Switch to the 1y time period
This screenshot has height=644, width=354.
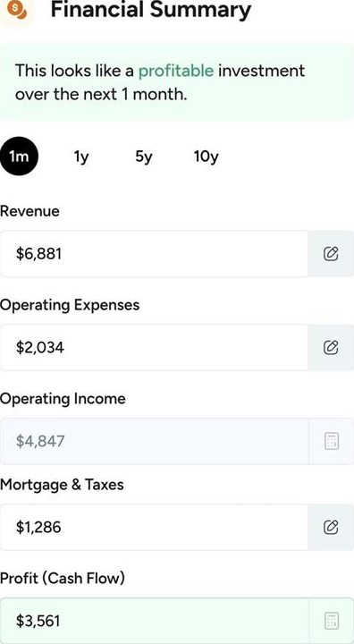[x=81, y=157]
